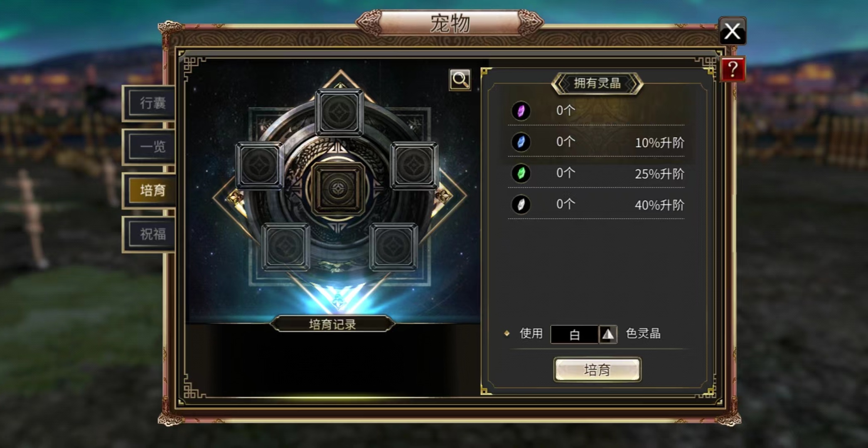
Task: Select the blue spirit crystal icon
Action: click(521, 142)
